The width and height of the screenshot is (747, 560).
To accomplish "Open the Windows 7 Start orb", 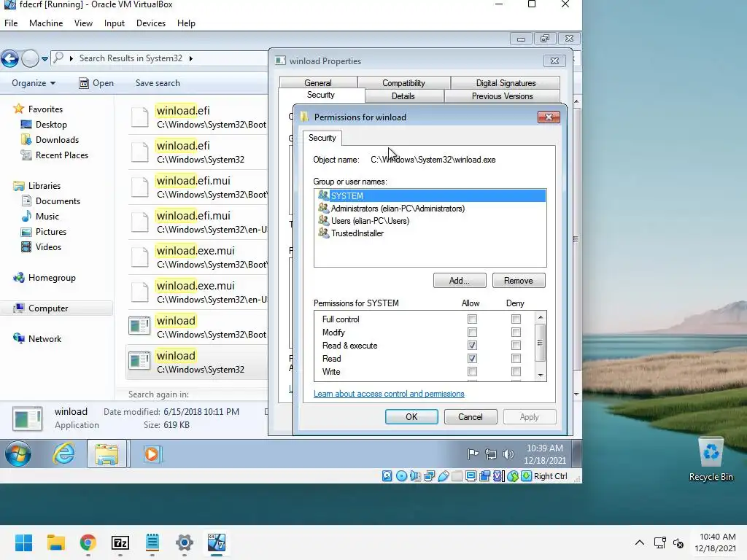I will tap(18, 454).
